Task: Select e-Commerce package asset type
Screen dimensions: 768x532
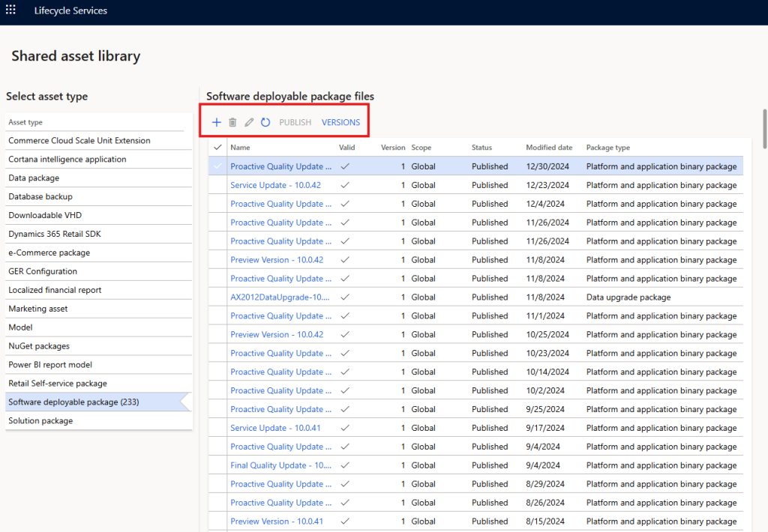Action: tap(98, 253)
